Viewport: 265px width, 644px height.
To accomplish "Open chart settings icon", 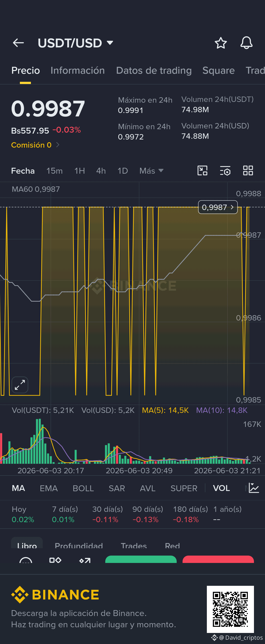I will (225, 171).
